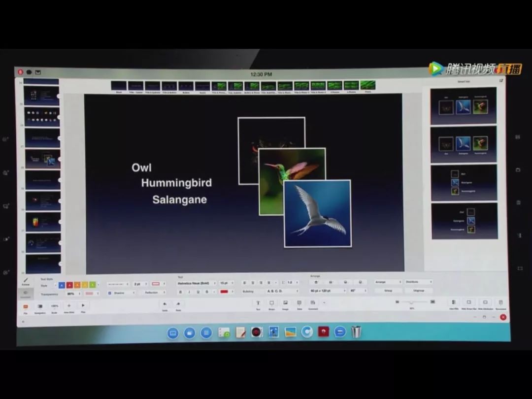Add a New Slide with plus icon
The height and width of the screenshot is (399, 532).
69,306
